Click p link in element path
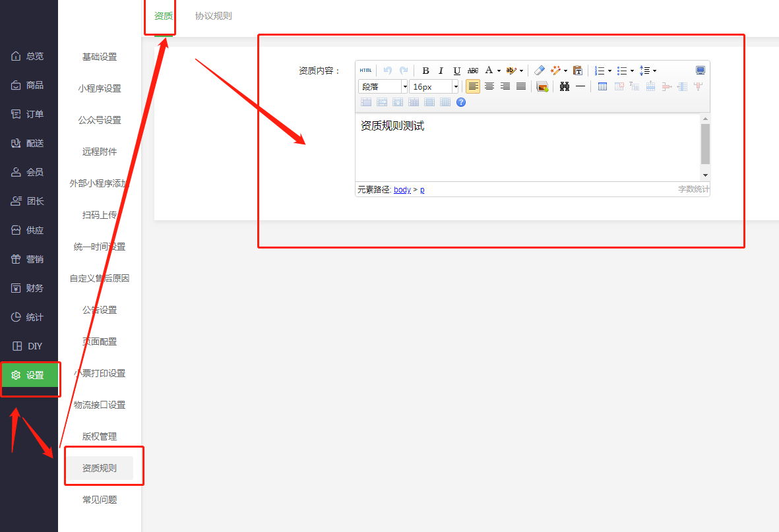 [422, 190]
